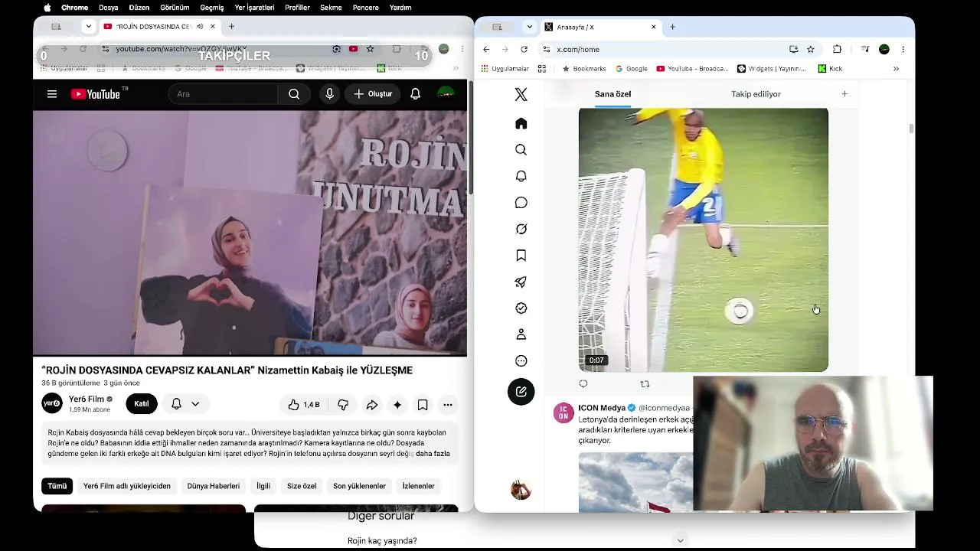Image resolution: width=980 pixels, height=551 pixels.
Task: Click the YouTube search magnifier button
Action: pyautogui.click(x=294, y=94)
